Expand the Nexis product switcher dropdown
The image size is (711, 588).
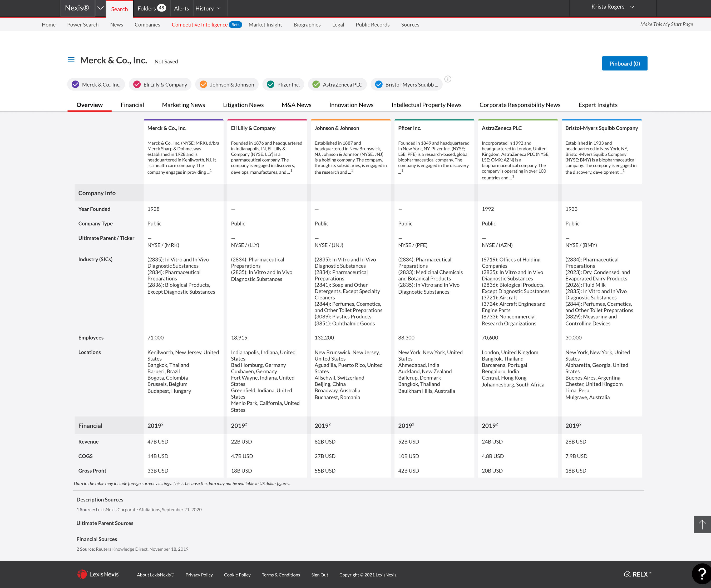pos(100,8)
